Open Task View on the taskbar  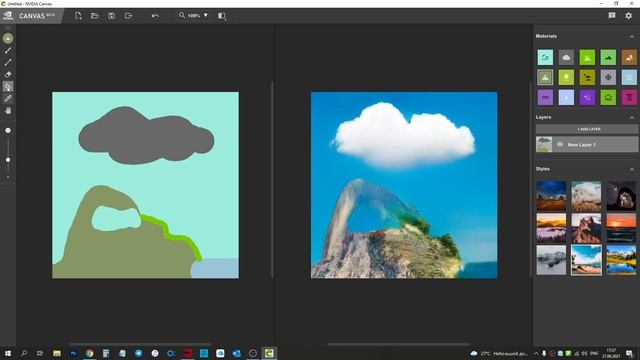point(40,353)
